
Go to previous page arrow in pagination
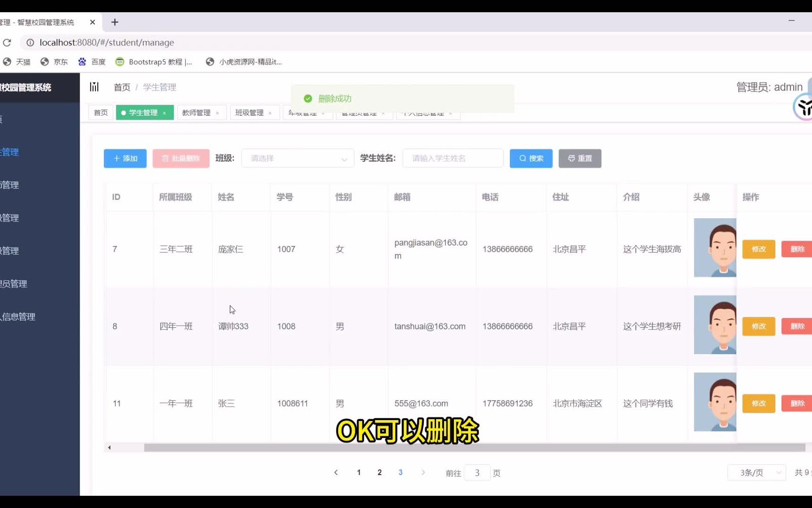336,472
